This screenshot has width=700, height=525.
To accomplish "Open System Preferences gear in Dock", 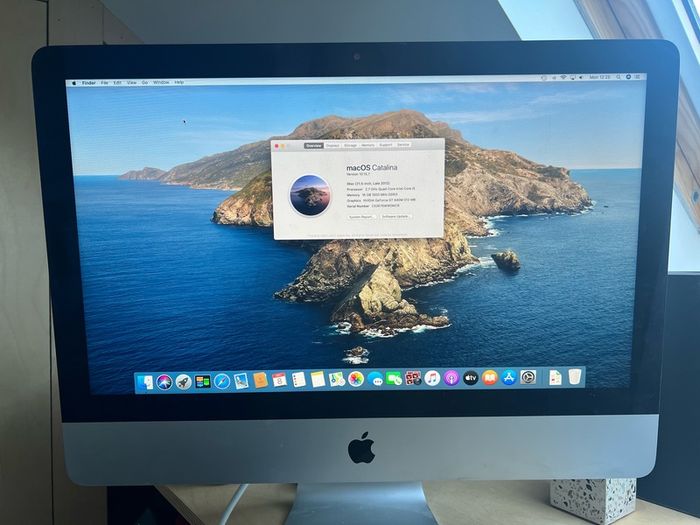I will click(x=528, y=377).
